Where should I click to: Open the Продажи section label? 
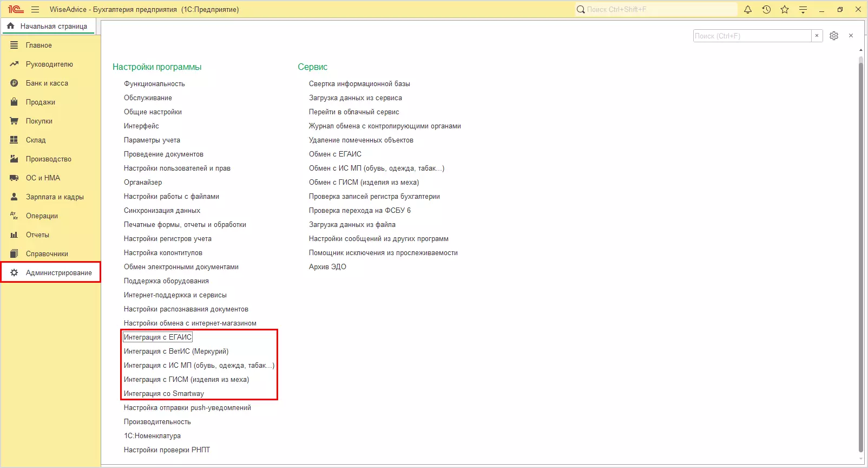41,102
